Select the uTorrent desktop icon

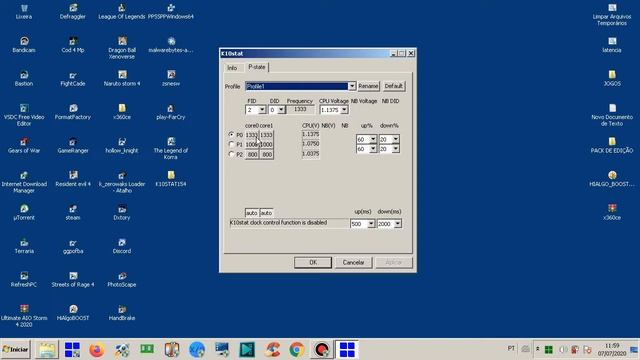[24, 212]
